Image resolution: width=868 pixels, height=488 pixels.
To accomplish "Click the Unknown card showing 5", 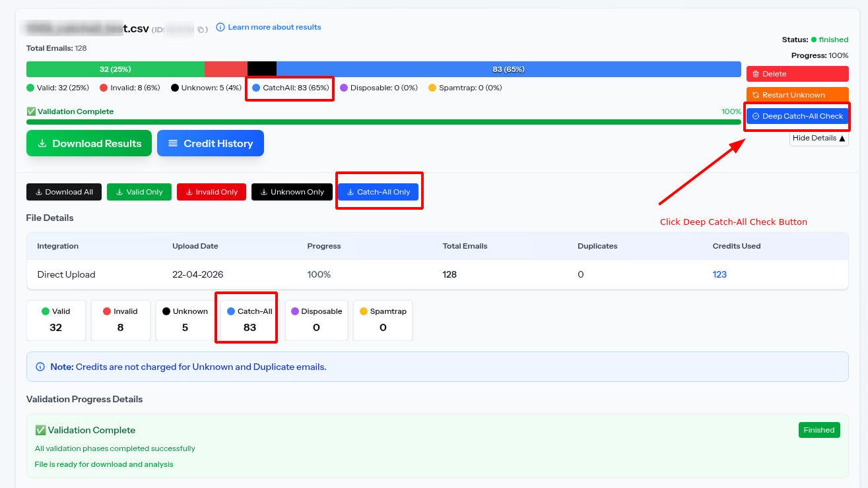I will [x=185, y=320].
